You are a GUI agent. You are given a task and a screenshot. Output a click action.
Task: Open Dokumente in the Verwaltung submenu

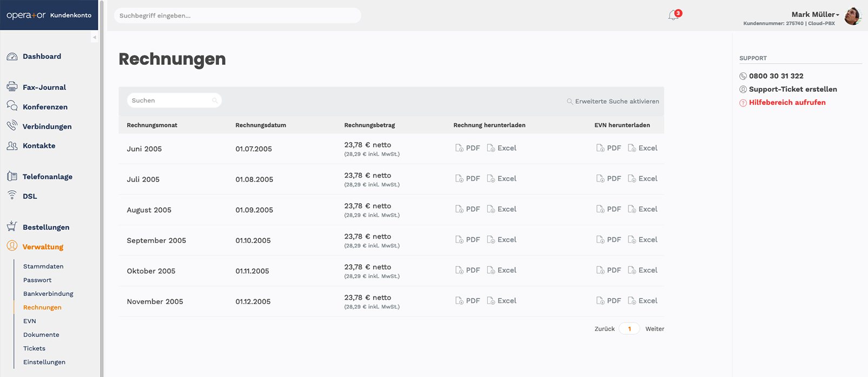pyautogui.click(x=41, y=335)
